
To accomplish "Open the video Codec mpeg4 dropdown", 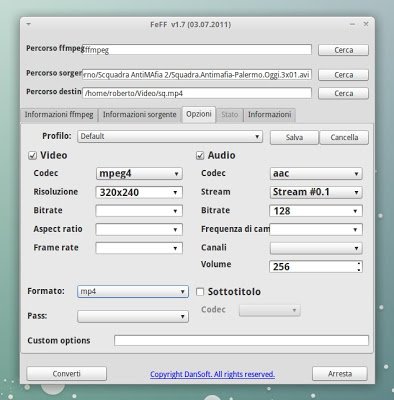I will click(x=139, y=174).
